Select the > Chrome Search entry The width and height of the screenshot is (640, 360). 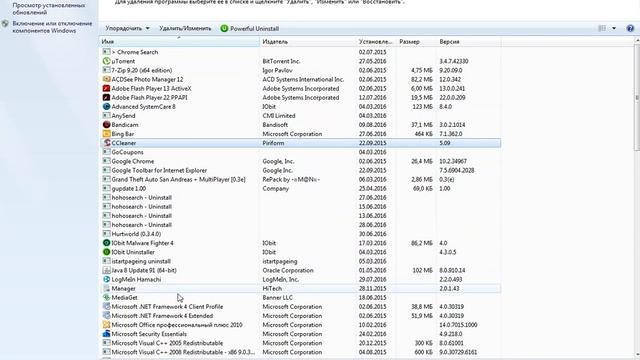300,52
